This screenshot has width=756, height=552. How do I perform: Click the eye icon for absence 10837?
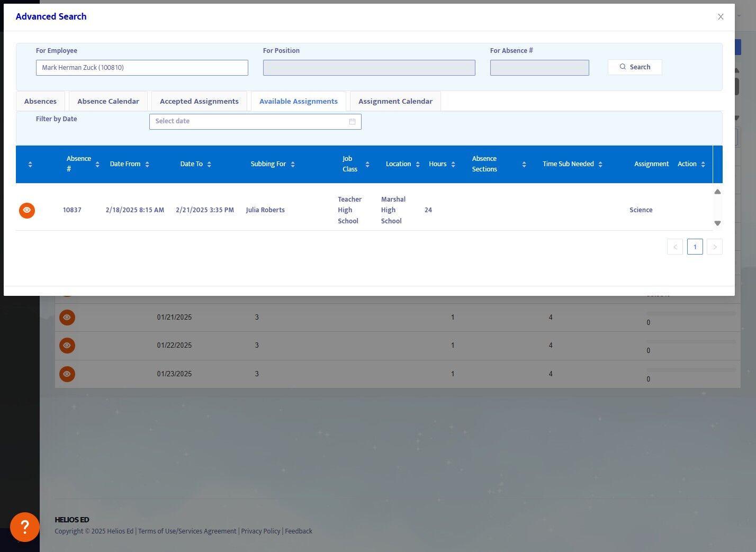click(27, 210)
